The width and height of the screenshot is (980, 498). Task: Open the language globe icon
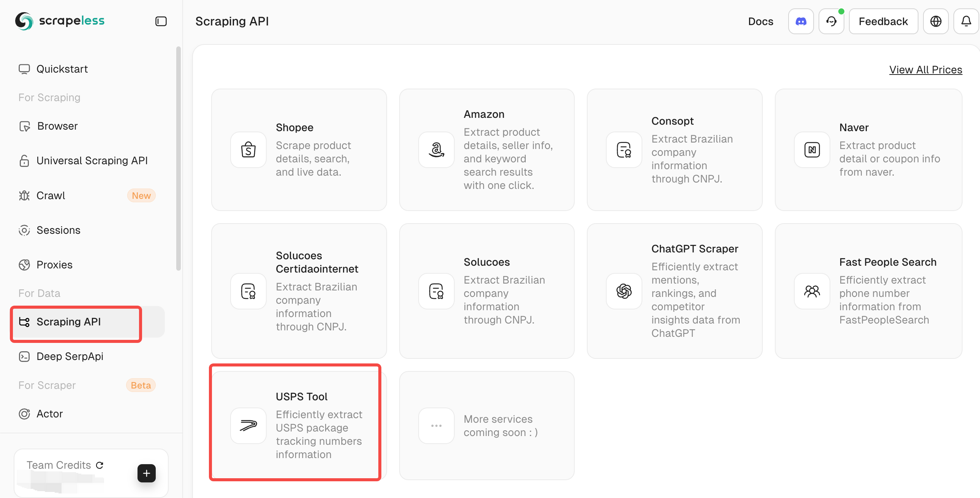pos(936,21)
